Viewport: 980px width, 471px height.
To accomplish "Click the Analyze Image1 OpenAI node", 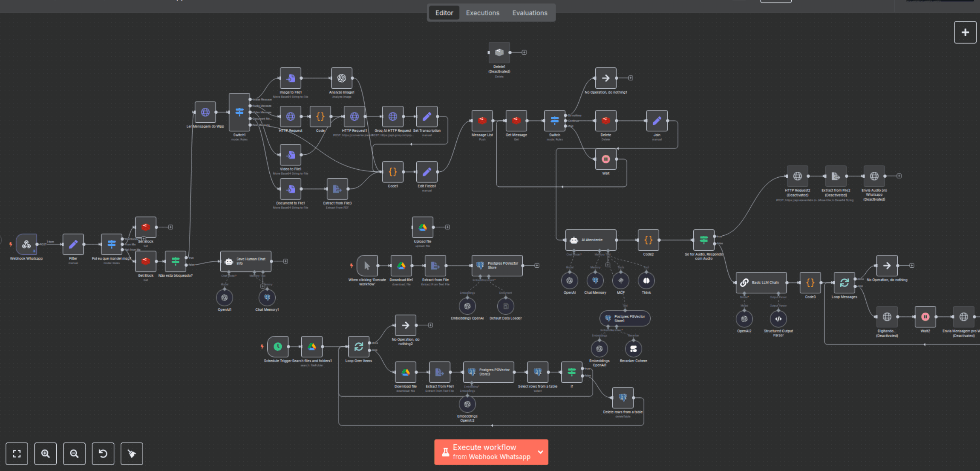I will 342,78.
